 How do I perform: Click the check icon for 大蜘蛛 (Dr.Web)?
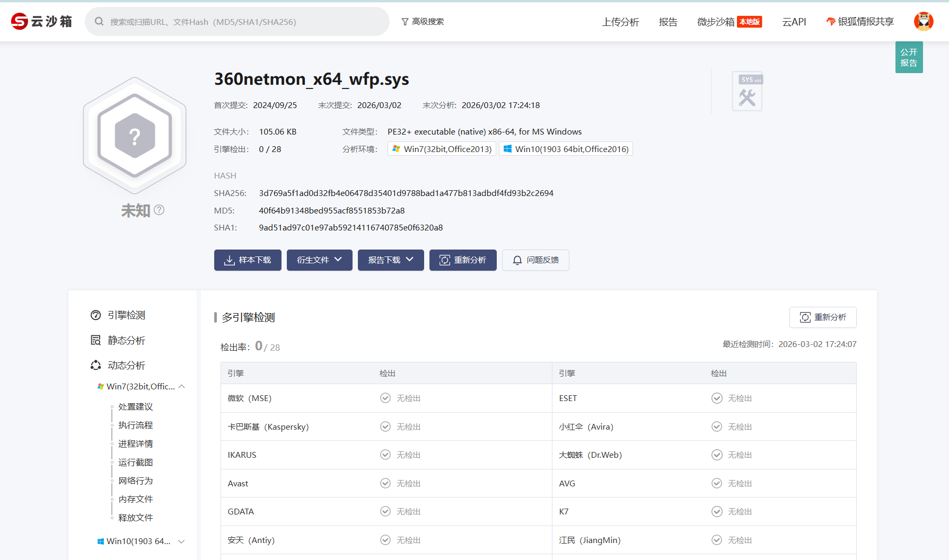[x=717, y=455]
